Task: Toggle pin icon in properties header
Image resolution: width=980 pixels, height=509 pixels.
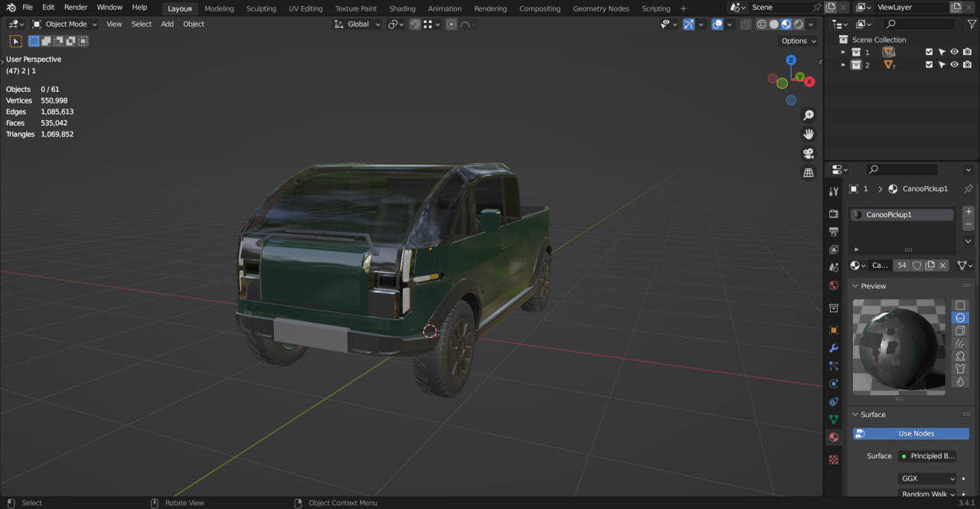Action: tap(968, 189)
